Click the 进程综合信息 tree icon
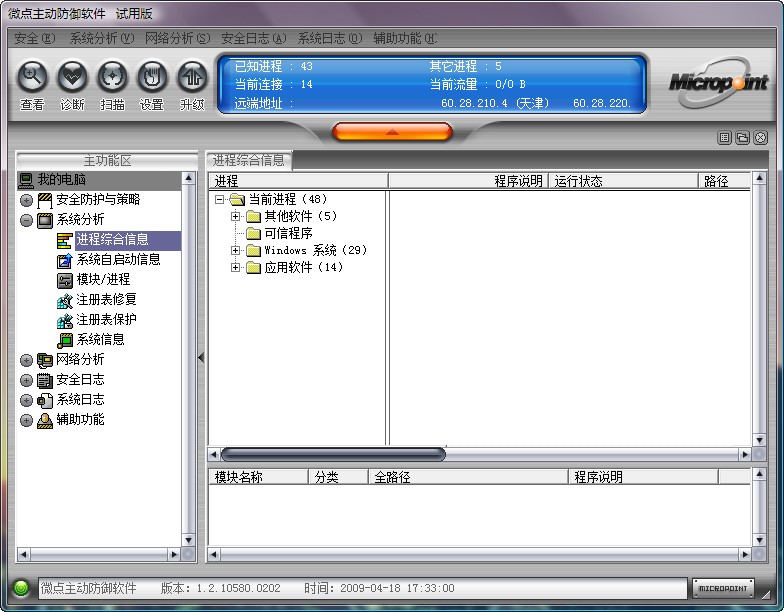The width and height of the screenshot is (784, 612). pyautogui.click(x=64, y=240)
